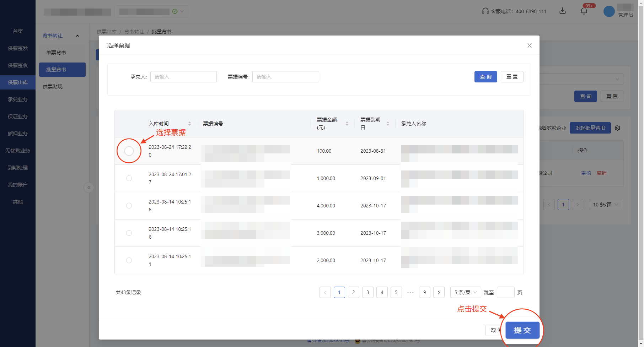Submit the selection with 提交
The width and height of the screenshot is (644, 347).
click(522, 330)
